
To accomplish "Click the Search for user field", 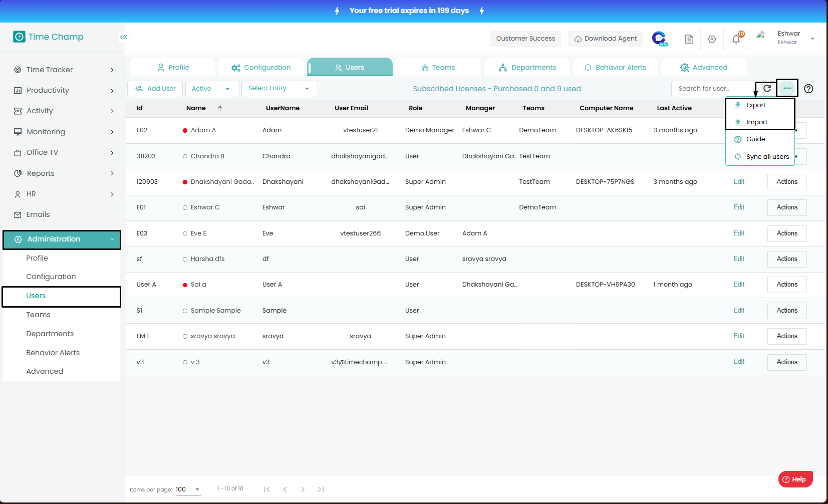I will [x=711, y=89].
